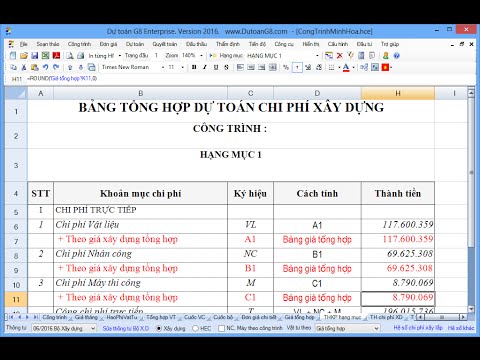The width and height of the screenshot is (480, 360).
Task: Click the New document icon
Action: (x=12, y=56)
